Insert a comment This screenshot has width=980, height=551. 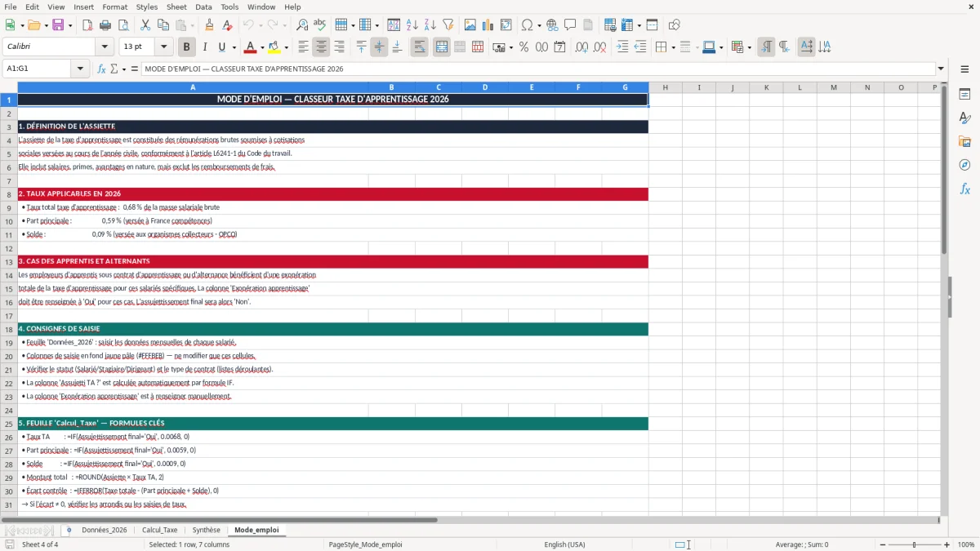tap(570, 25)
